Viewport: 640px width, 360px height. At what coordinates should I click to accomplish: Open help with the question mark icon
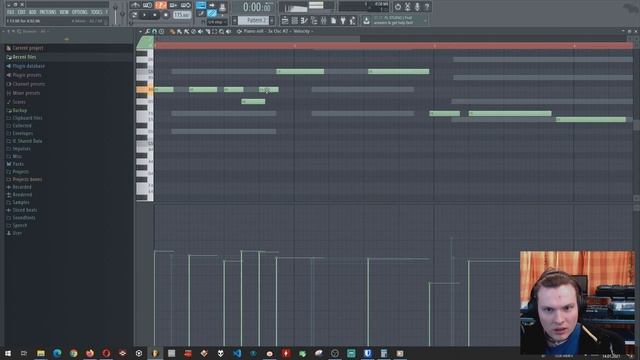click(427, 7)
